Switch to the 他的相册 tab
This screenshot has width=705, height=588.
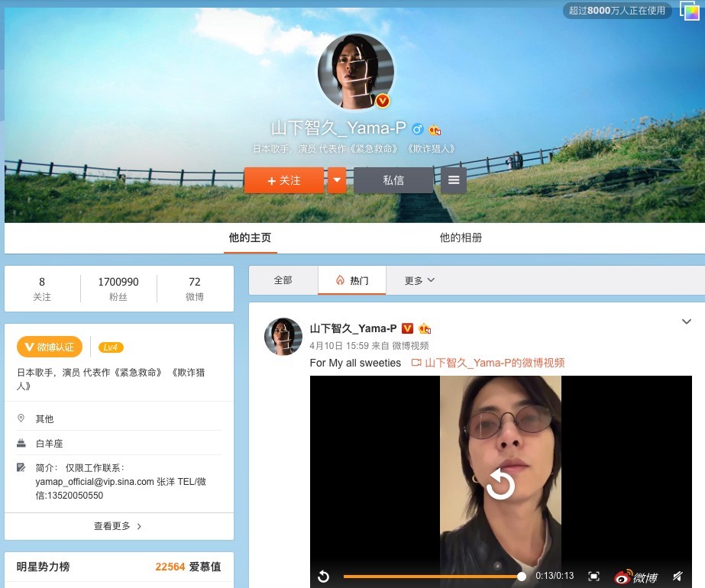point(461,237)
